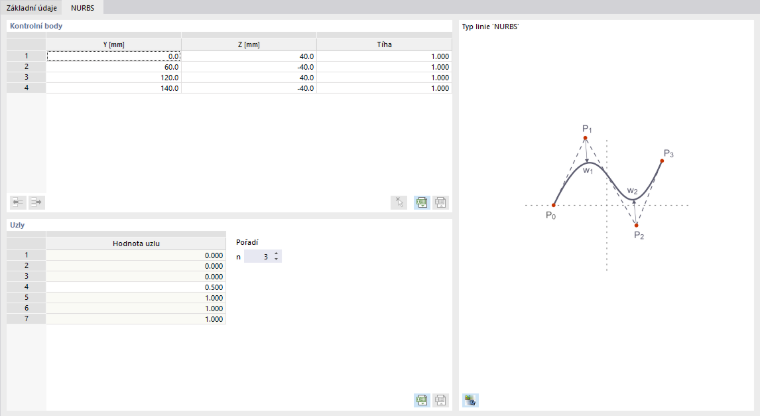This screenshot has height=416, width=760.
Task: Select control point row header 1
Action: (26, 56)
